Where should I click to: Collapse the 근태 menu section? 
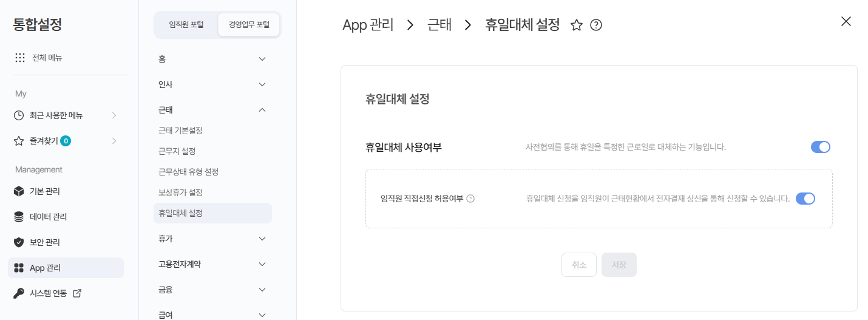tap(262, 110)
